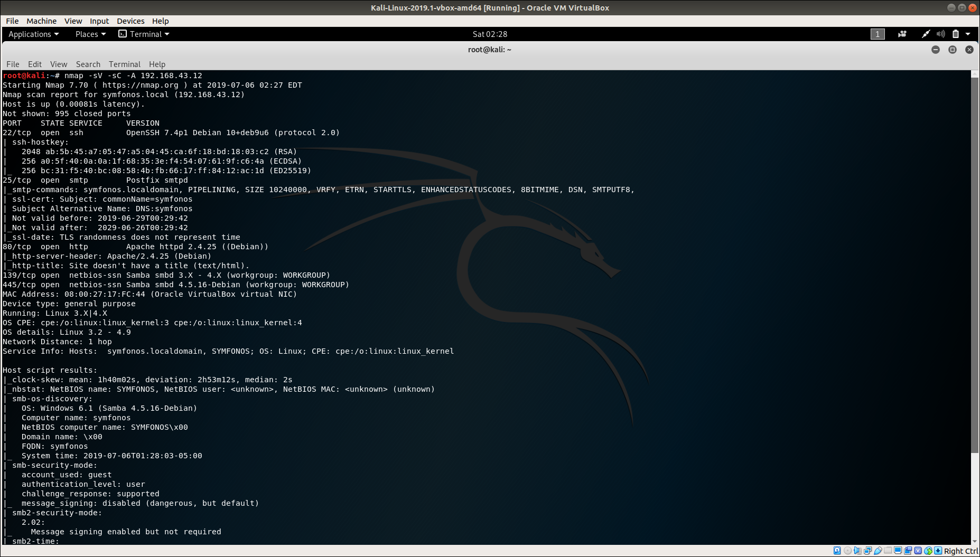This screenshot has height=557, width=980.
Task: Open the clock showing Sat 02:28
Action: click(490, 34)
